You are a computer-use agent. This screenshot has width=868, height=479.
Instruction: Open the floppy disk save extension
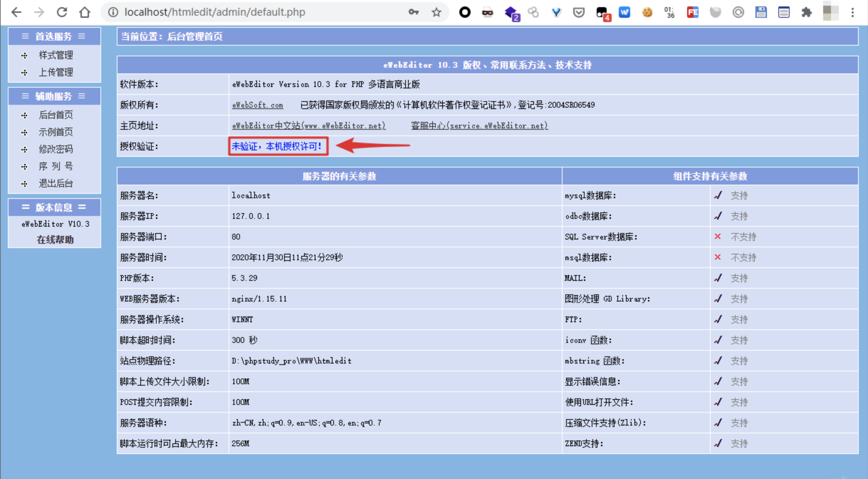tap(761, 12)
